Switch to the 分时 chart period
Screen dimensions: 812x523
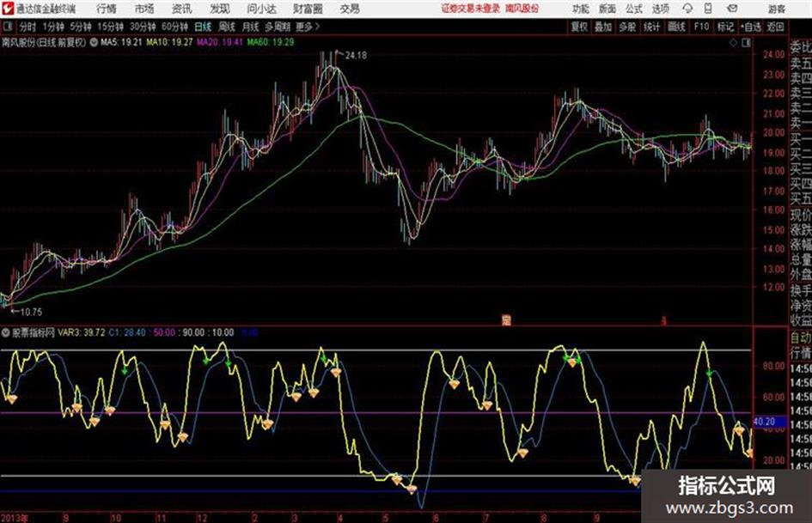point(27,27)
